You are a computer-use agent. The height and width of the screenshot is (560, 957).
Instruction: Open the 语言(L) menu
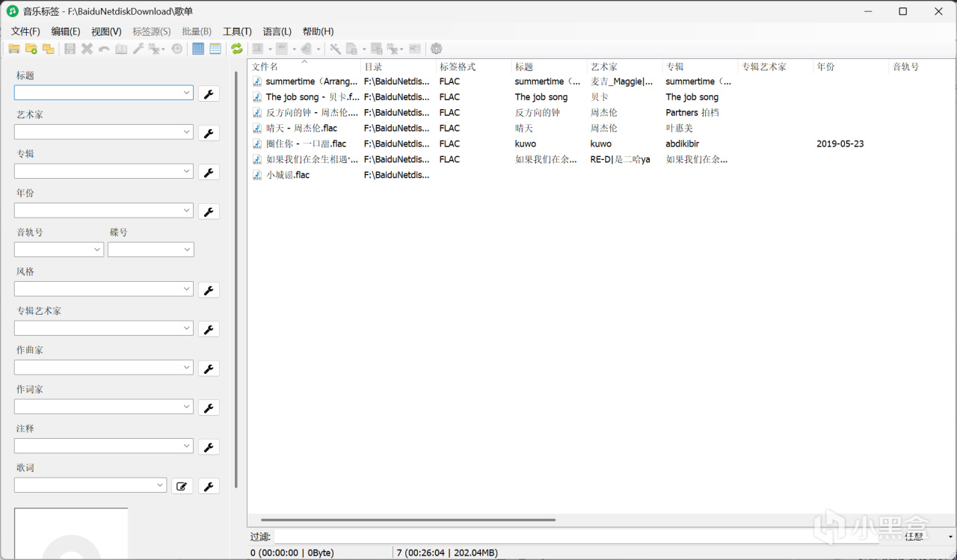point(277,31)
